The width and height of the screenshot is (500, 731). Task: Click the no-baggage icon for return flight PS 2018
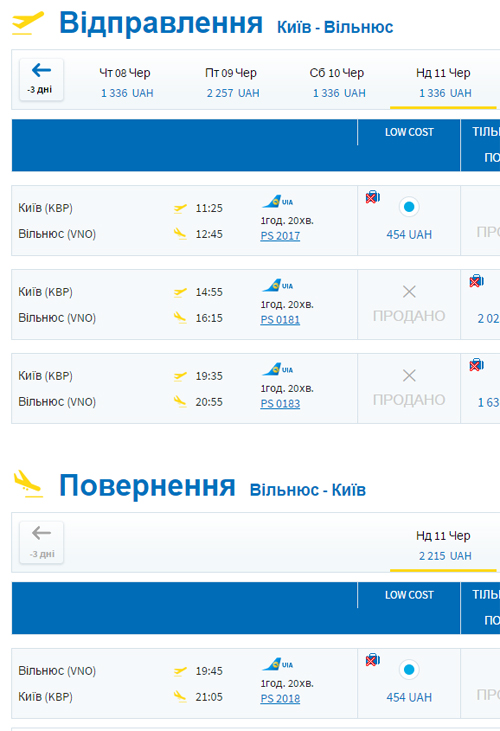click(373, 660)
